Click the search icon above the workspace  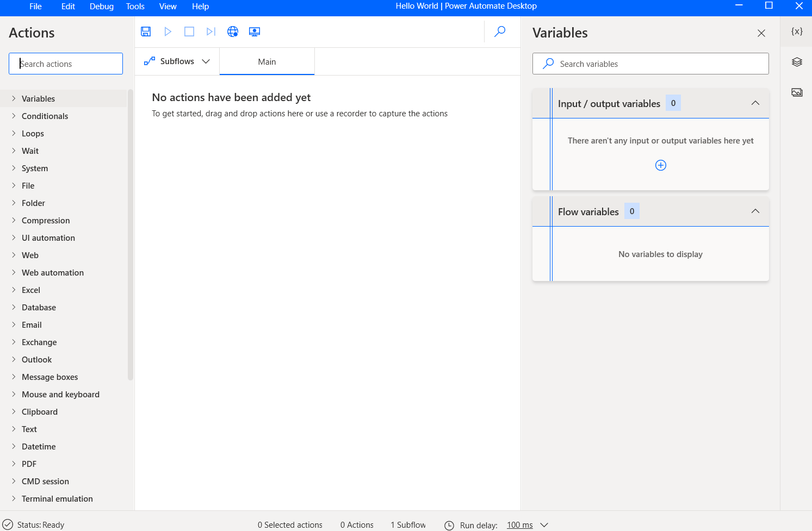tap(500, 32)
